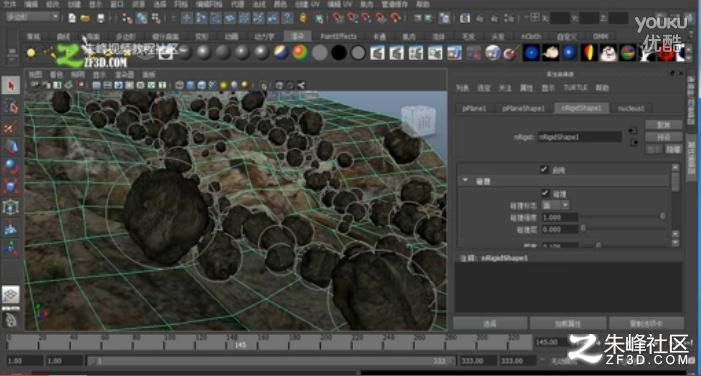Screen dimensions: 701x376
Task: Switch to the pPlane1 tab
Action: (x=474, y=108)
